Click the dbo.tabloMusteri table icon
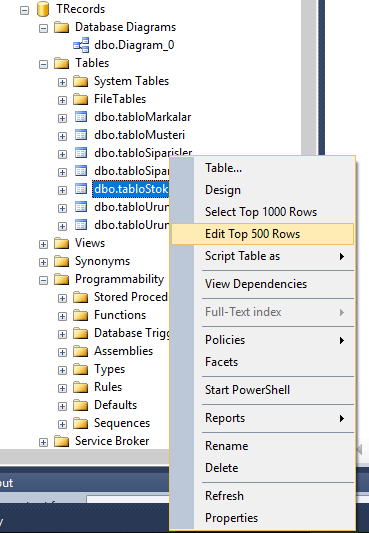The height and width of the screenshot is (533, 369). tap(81, 135)
